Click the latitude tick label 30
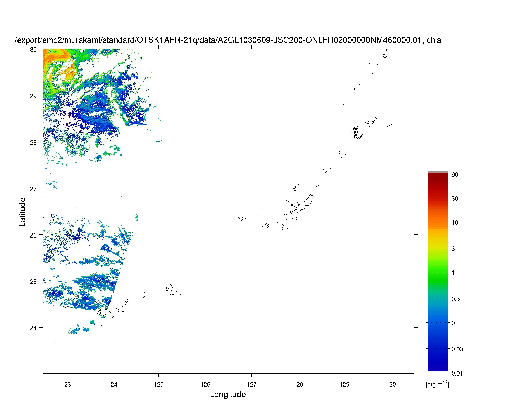532x406 pixels. (x=33, y=50)
